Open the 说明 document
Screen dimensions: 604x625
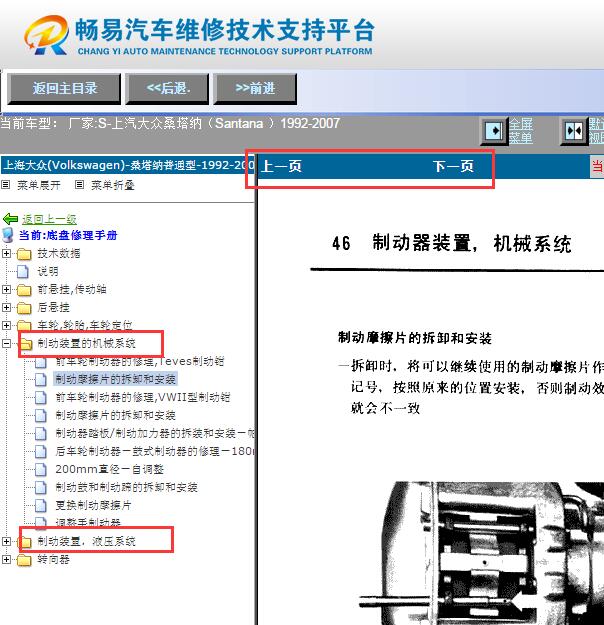(x=48, y=271)
